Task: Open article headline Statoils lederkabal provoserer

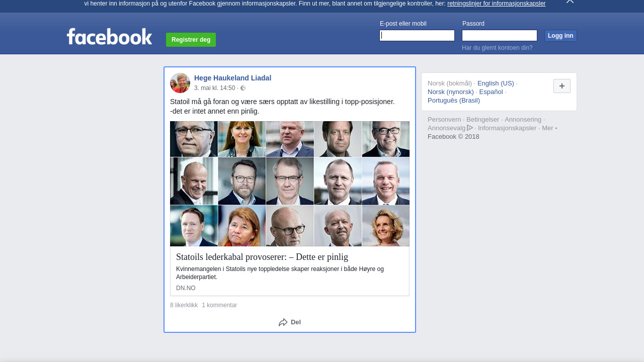Action: [262, 257]
